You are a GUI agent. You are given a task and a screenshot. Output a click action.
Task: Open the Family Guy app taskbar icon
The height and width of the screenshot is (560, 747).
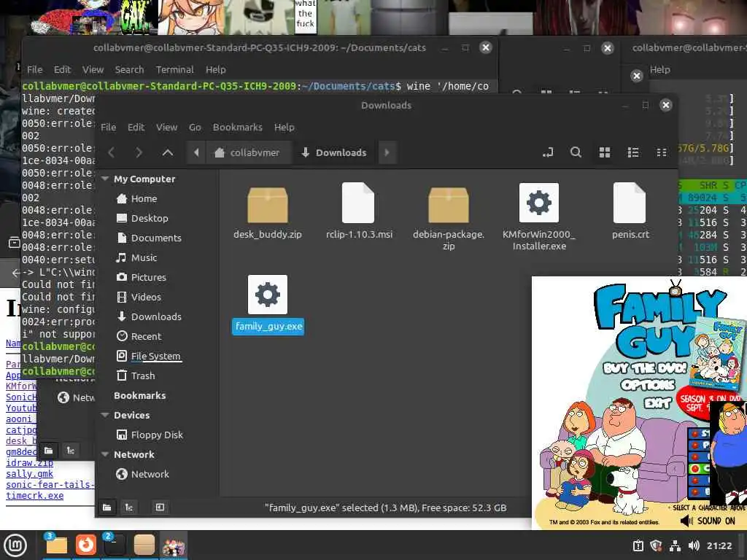pyautogui.click(x=174, y=545)
